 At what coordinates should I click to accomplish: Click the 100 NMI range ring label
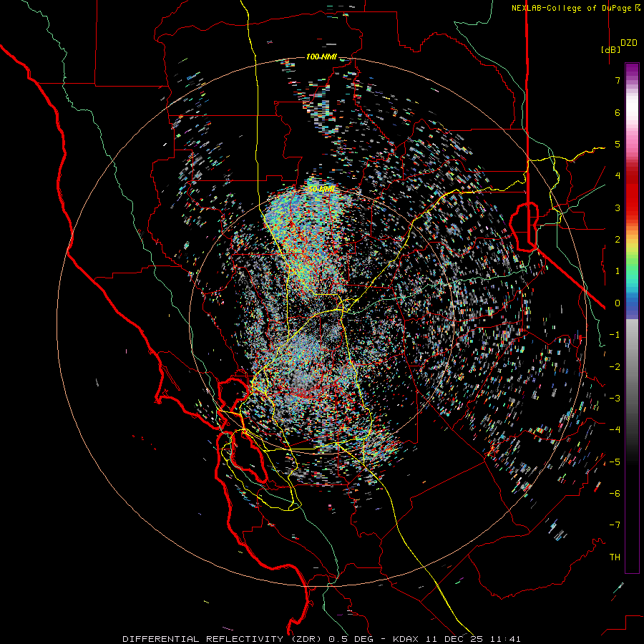pos(321,57)
